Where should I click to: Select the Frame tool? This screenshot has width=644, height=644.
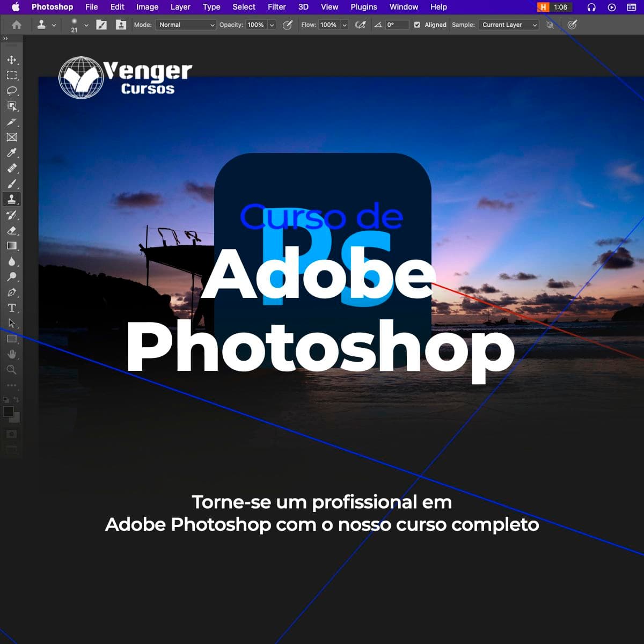[x=12, y=137]
